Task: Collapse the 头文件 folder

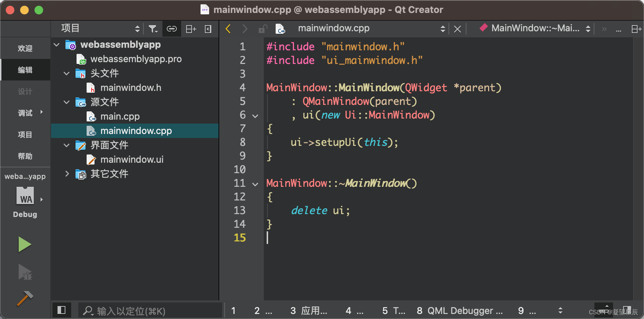Action: click(66, 73)
